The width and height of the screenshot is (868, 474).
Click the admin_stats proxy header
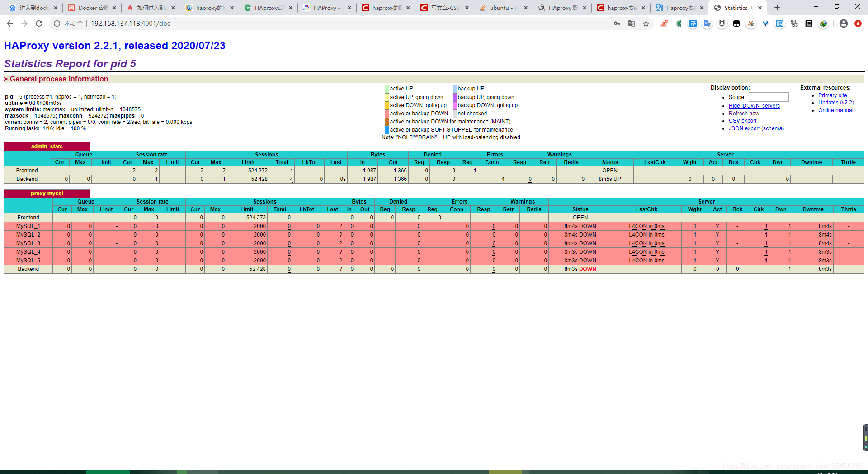(x=47, y=147)
